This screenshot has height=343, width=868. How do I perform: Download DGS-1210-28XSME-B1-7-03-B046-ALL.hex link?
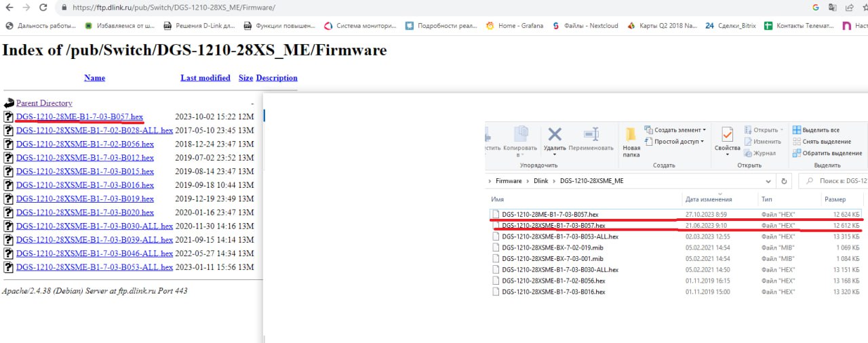click(x=94, y=253)
